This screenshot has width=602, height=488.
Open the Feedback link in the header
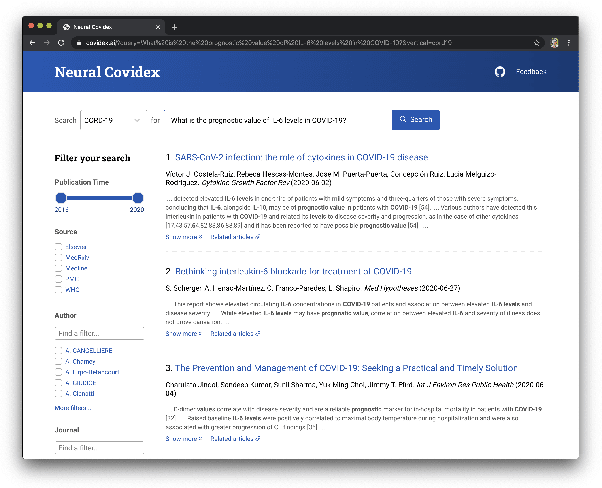(x=531, y=72)
